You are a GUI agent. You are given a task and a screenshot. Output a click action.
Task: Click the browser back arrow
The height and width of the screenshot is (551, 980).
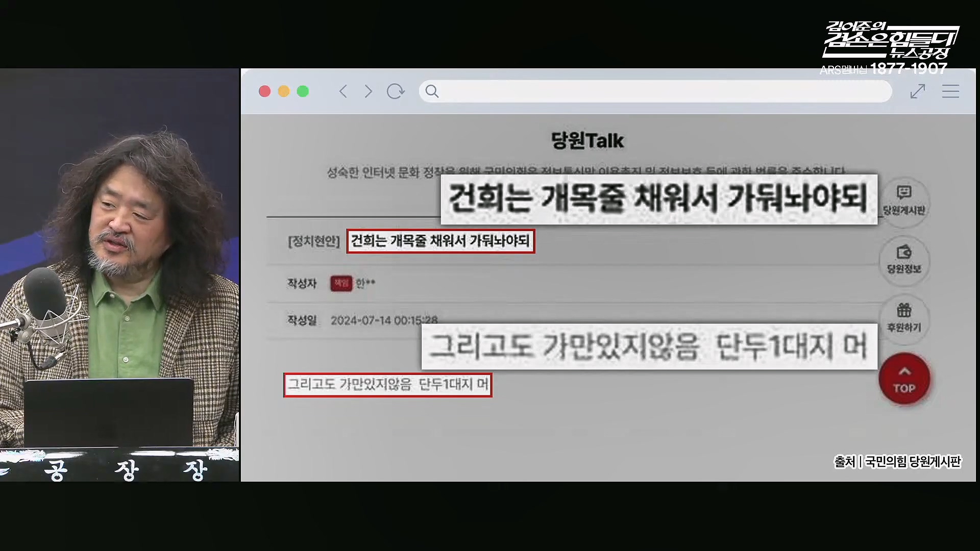(344, 91)
